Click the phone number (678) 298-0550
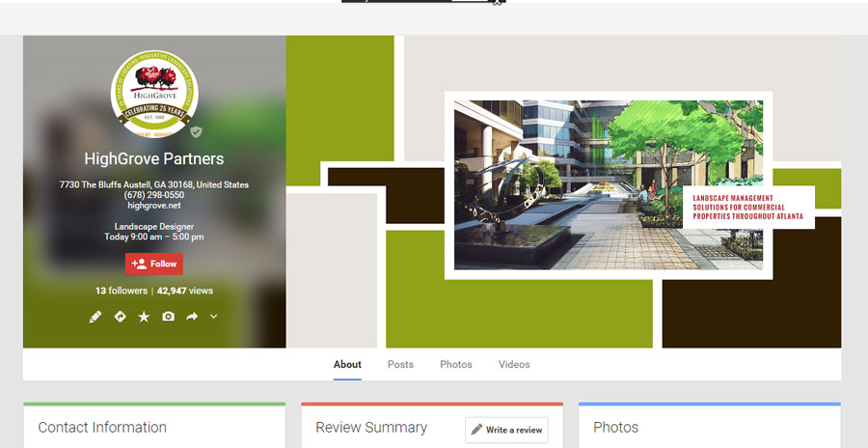 coord(154,195)
